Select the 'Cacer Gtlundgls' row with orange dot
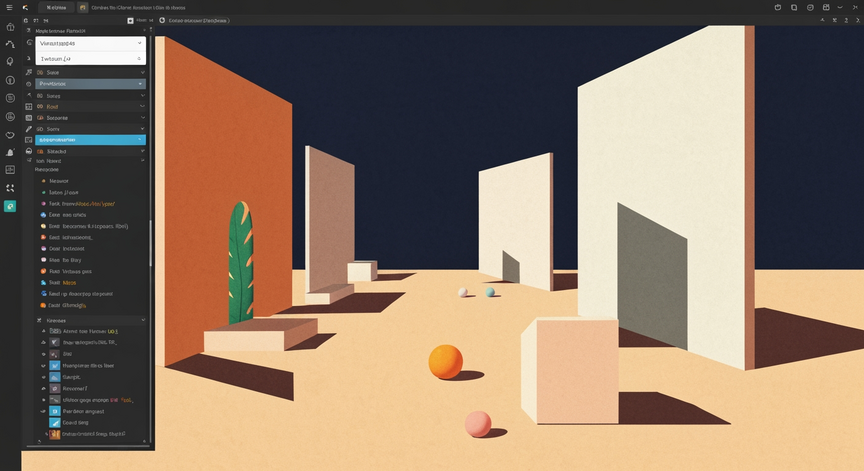 91,305
